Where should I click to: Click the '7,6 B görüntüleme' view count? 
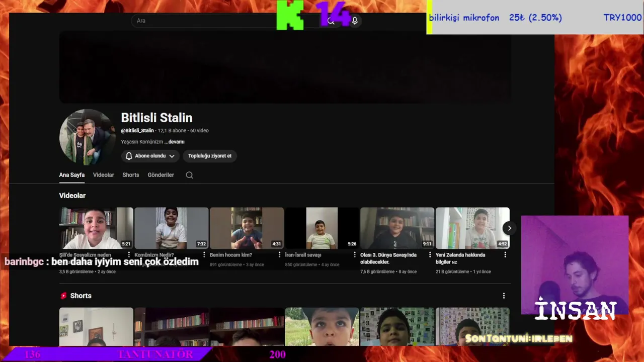click(377, 271)
